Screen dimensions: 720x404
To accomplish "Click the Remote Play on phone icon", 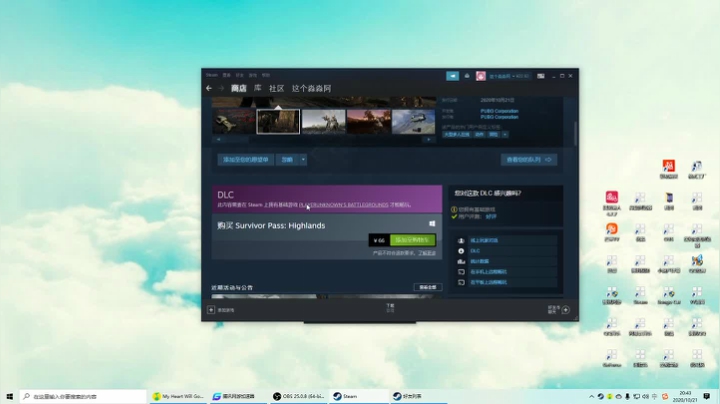I will [461, 272].
